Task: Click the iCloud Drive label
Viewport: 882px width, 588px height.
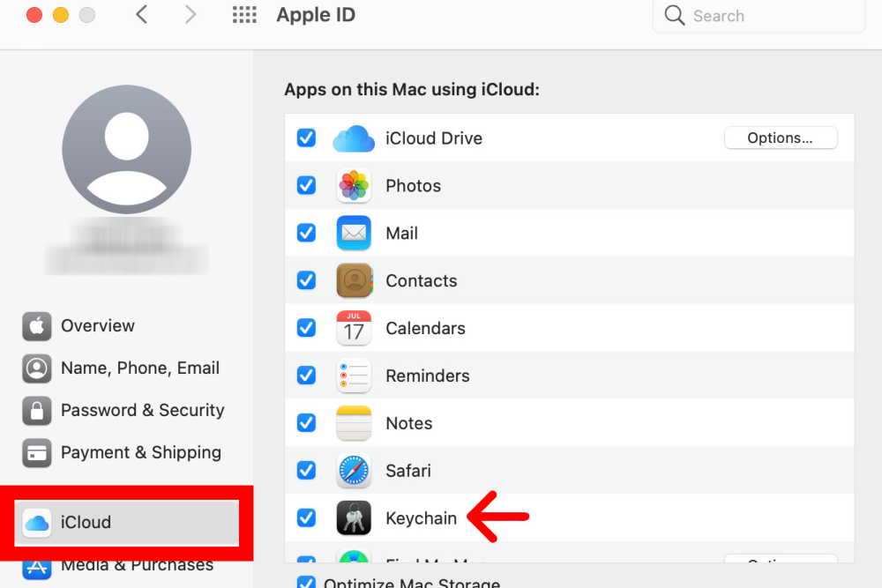Action: coord(434,138)
